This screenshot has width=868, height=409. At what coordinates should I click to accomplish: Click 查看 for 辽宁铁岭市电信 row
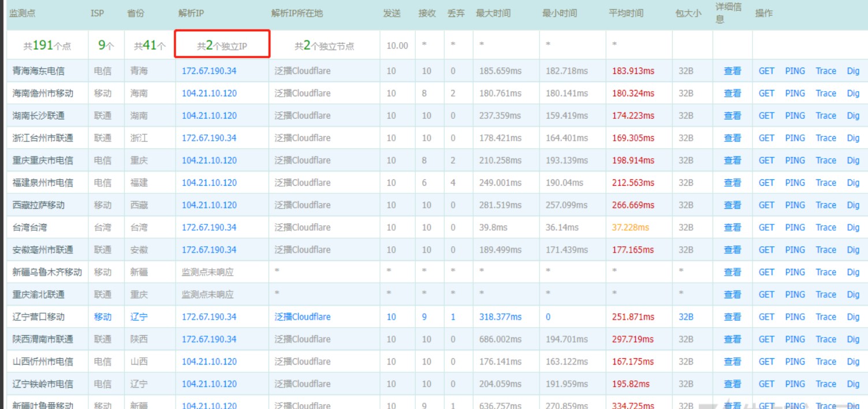(x=732, y=384)
